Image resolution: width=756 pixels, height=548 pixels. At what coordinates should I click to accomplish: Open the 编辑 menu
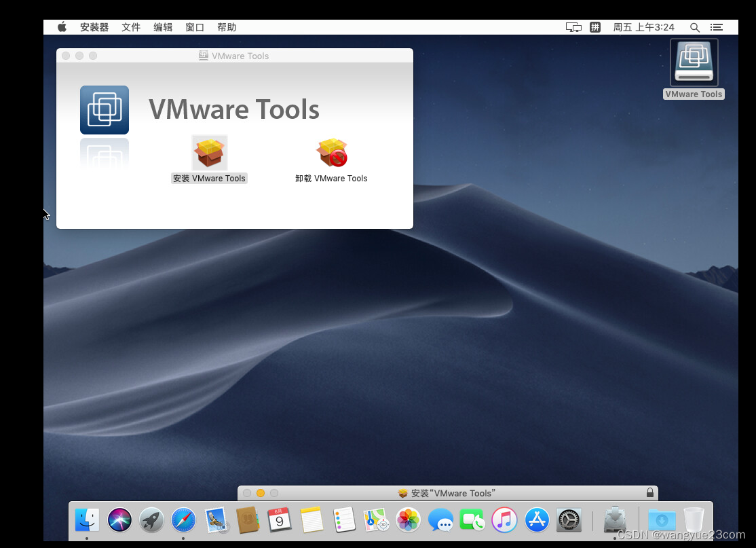(x=163, y=27)
